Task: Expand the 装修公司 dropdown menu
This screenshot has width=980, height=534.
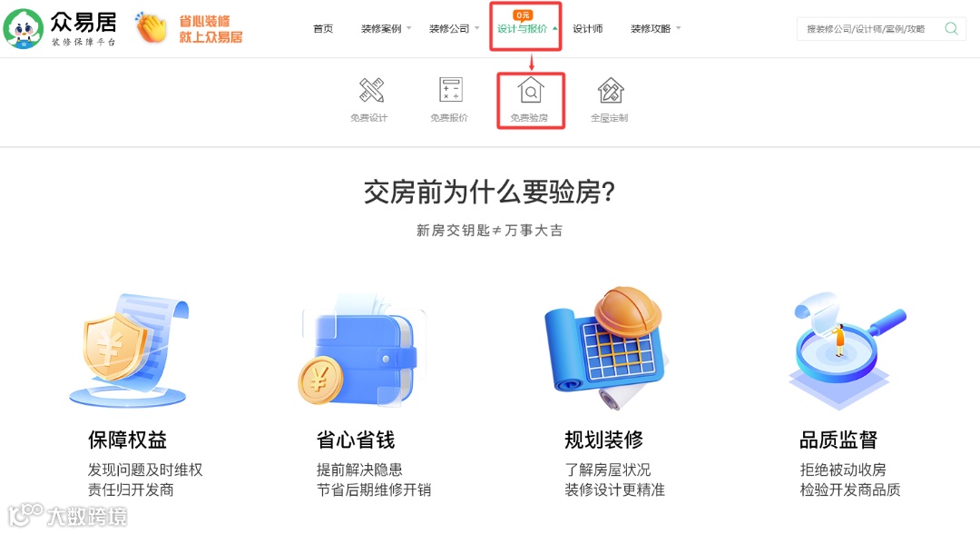Action: coord(454,29)
